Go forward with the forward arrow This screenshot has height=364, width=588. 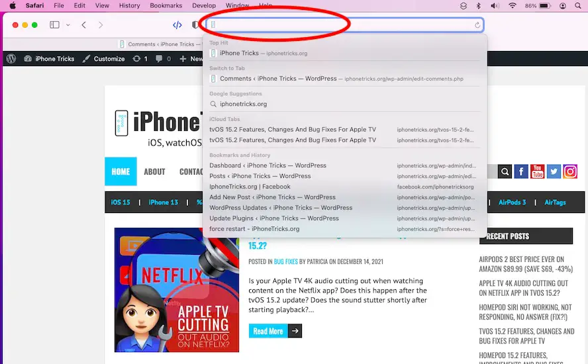click(x=101, y=24)
